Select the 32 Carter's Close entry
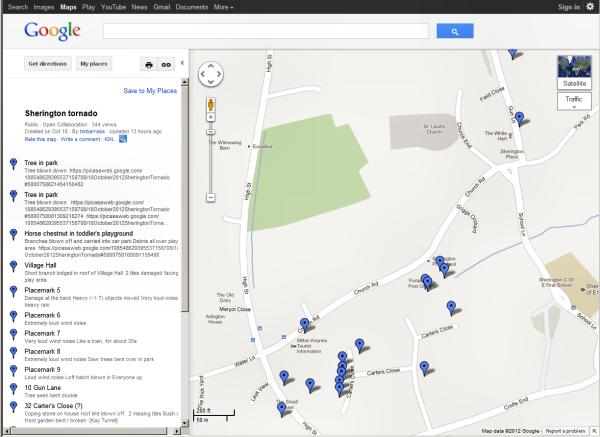Image resolution: width=600 pixels, height=437 pixels. coord(54,406)
